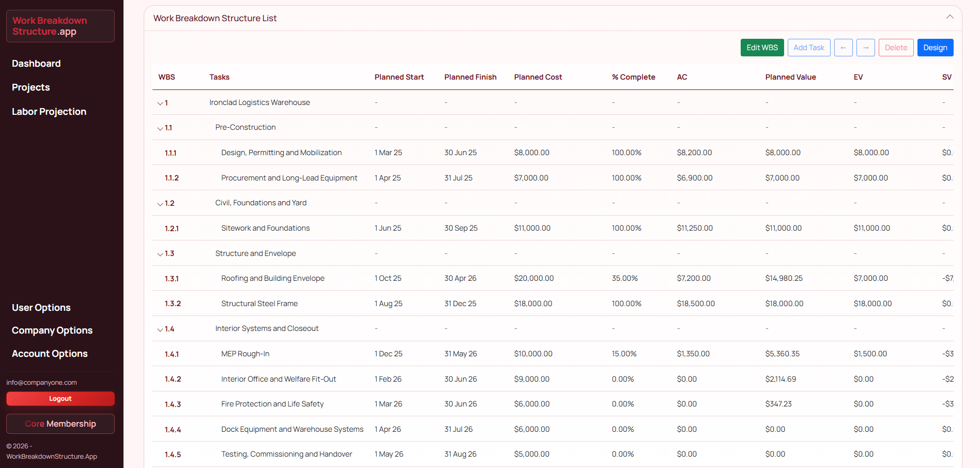Click the Add Task button
The image size is (980, 468).
(808, 48)
